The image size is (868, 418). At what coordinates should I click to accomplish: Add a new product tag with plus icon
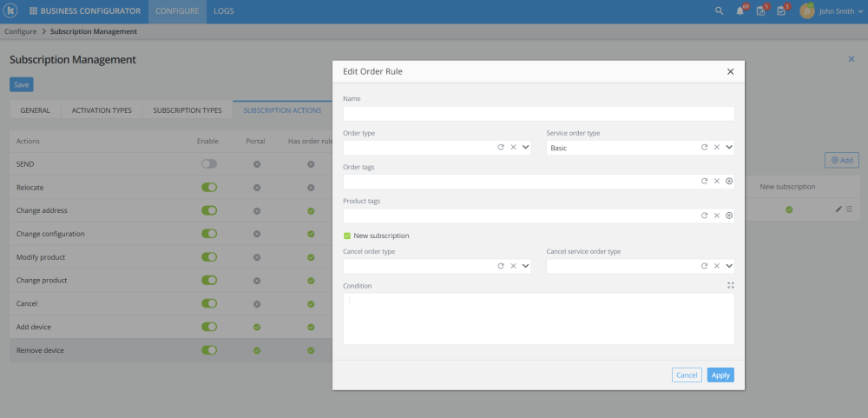729,216
